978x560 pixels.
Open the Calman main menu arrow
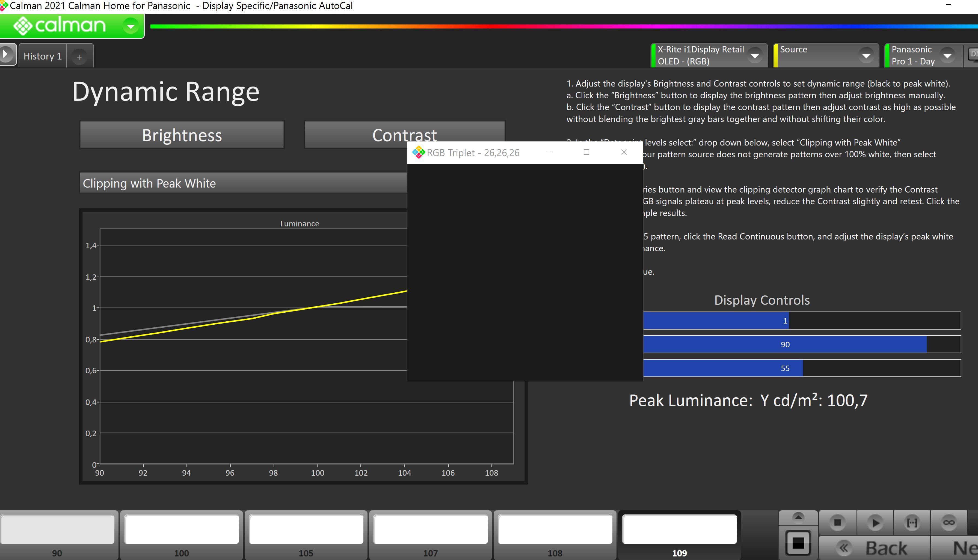(131, 26)
